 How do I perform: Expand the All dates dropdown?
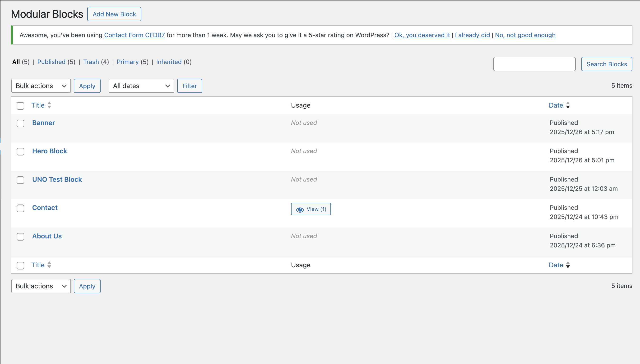[141, 86]
